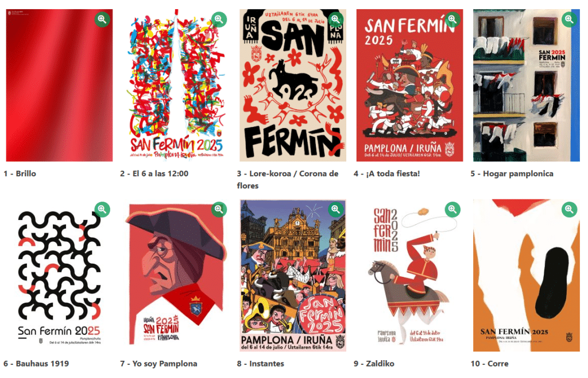The height and width of the screenshot is (378, 588).
Task: Enlarge the Zaldiko poster using its magnifier
Action: click(452, 209)
